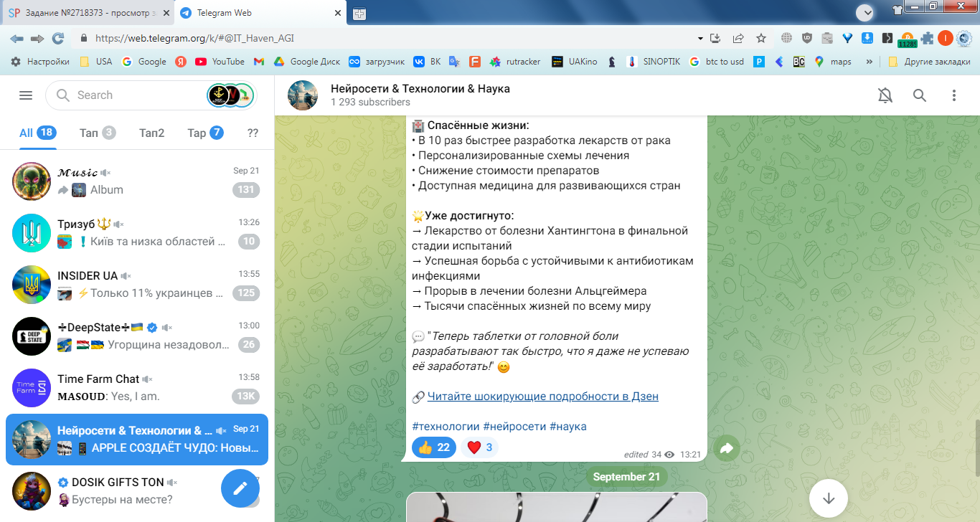Switch to the Тап2 folder tab
This screenshot has width=980, height=522.
151,133
